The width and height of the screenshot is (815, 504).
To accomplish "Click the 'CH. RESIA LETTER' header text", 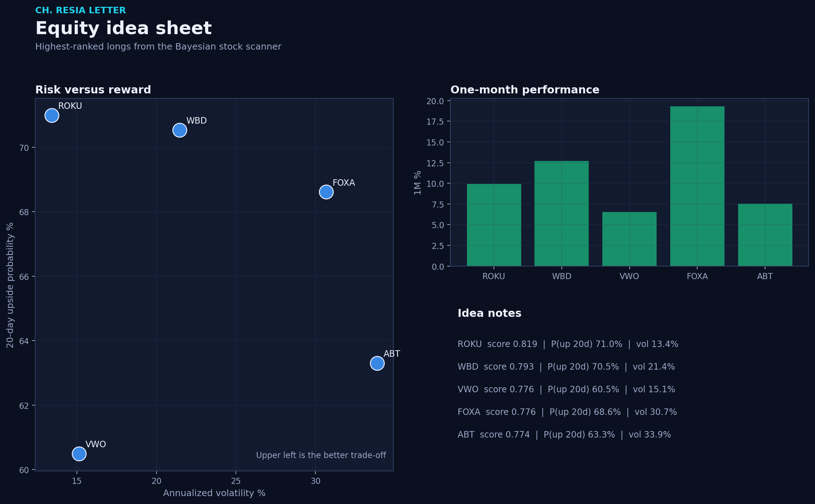I will coord(80,10).
